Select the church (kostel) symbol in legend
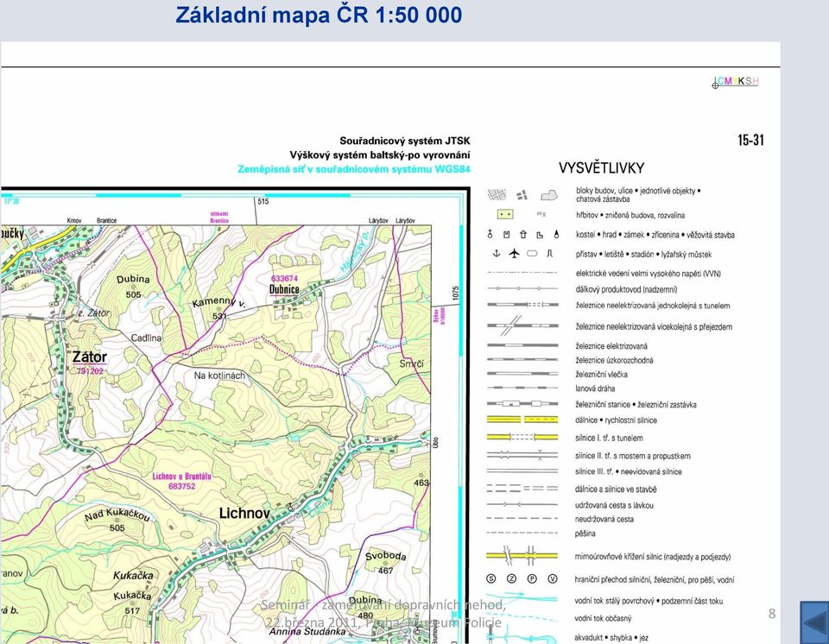Viewport: 829px width, 644px height. click(490, 234)
